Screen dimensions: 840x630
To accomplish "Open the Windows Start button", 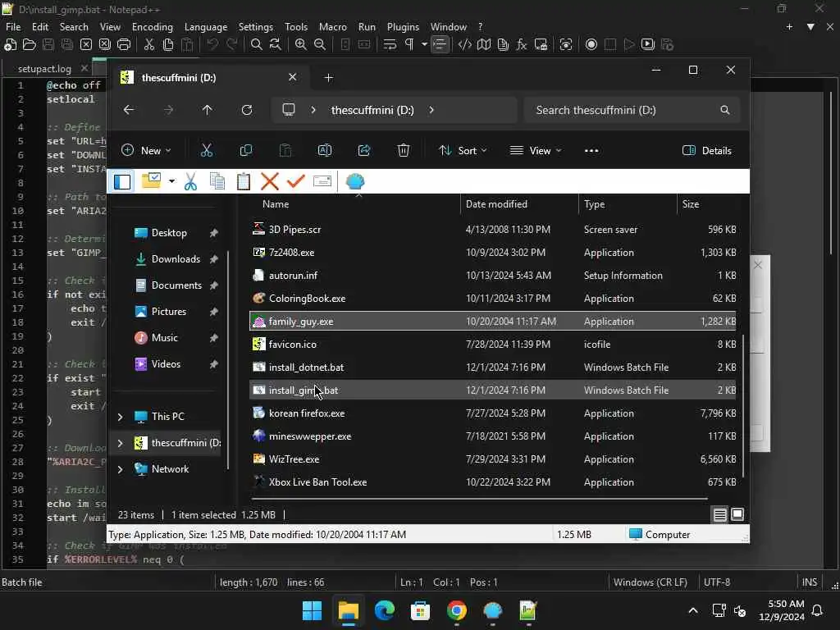I will click(312, 610).
